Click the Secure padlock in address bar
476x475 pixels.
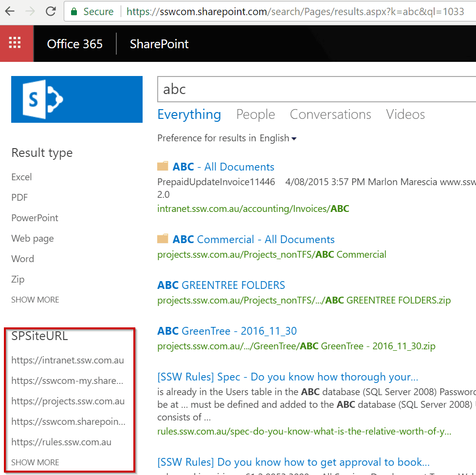[x=74, y=11]
